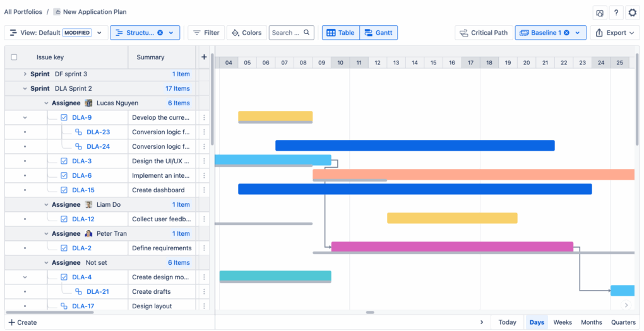Switch timeline scale to Weeks

click(563, 322)
